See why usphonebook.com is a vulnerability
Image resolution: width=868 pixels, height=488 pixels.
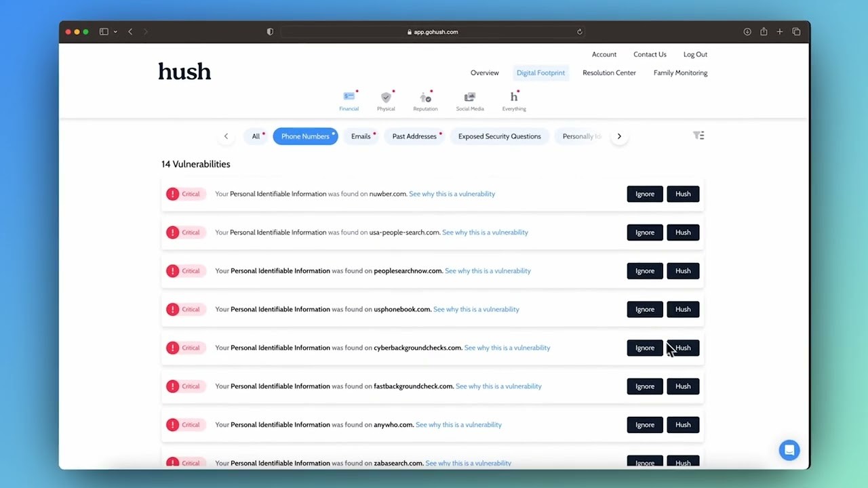(x=476, y=309)
